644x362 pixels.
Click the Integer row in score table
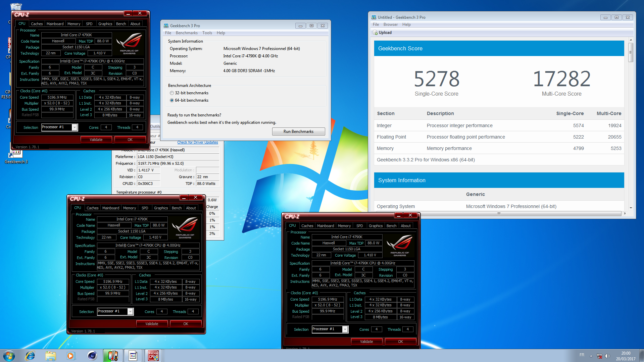499,125
